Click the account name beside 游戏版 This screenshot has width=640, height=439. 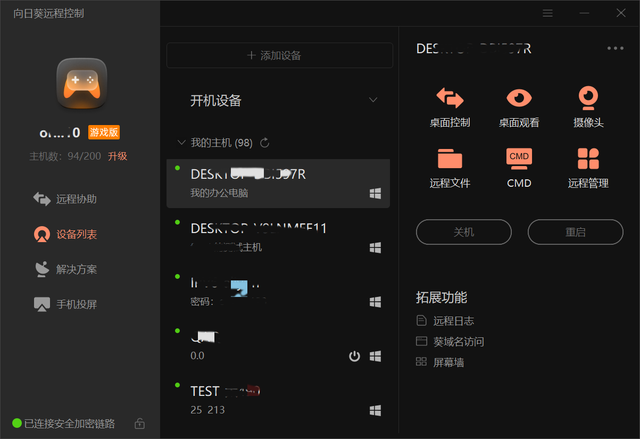[60, 133]
